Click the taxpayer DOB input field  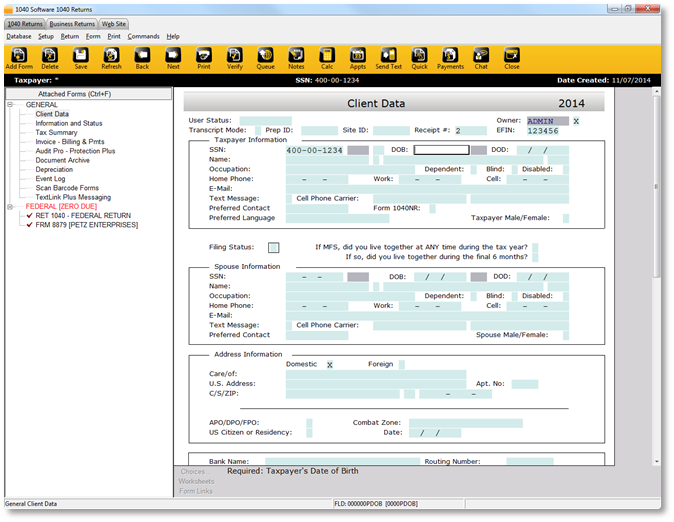(x=441, y=150)
